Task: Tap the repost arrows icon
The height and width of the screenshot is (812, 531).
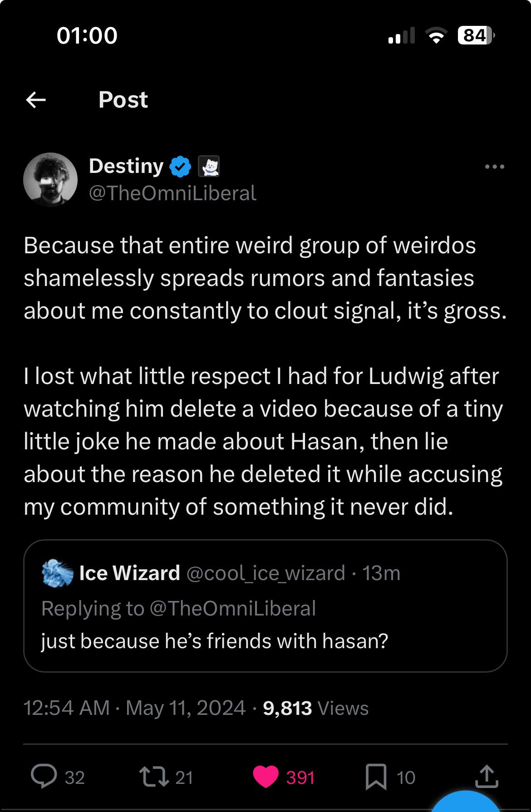Action: click(x=154, y=776)
